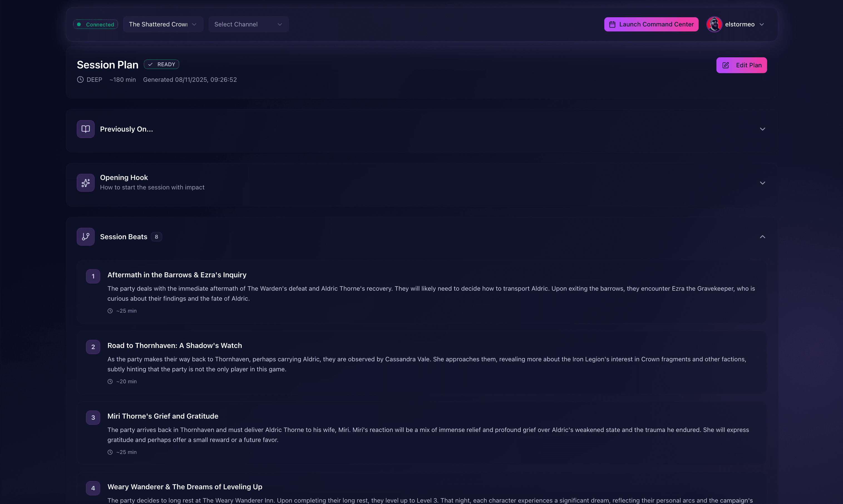The image size is (843, 504).
Task: Click the pencil icon in Edit Plan
Action: tap(726, 65)
